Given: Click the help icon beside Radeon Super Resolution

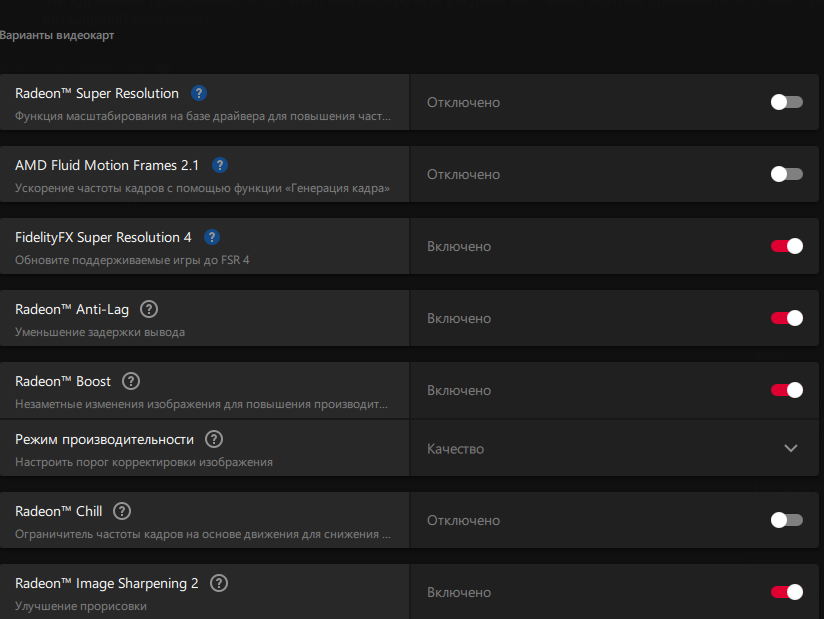Looking at the screenshot, I should pos(199,93).
